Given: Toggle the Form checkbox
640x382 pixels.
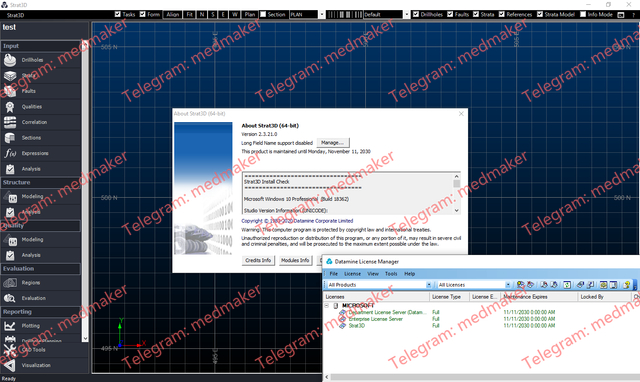Looking at the screenshot, I should click(x=142, y=14).
